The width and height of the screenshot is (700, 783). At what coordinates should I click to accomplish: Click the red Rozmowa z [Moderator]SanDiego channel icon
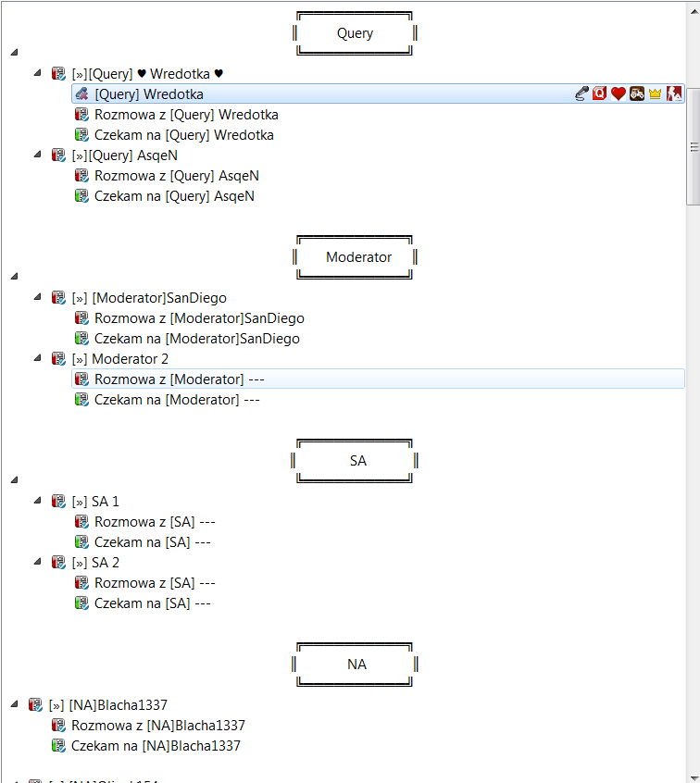coord(81,318)
